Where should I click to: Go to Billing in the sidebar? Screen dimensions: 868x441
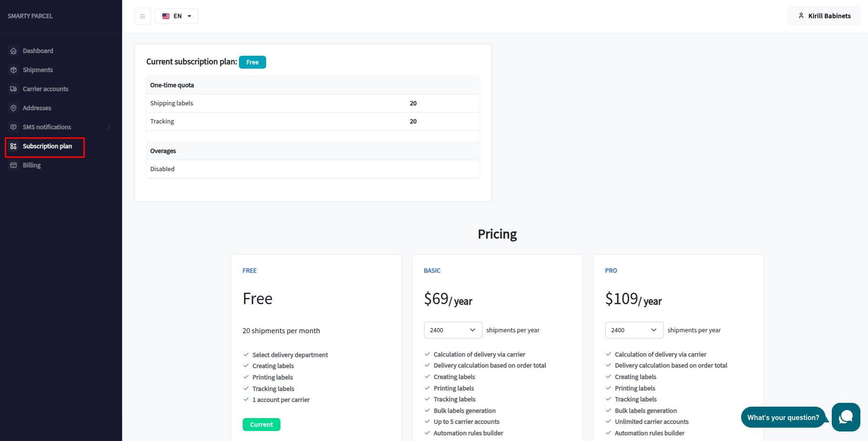31,165
